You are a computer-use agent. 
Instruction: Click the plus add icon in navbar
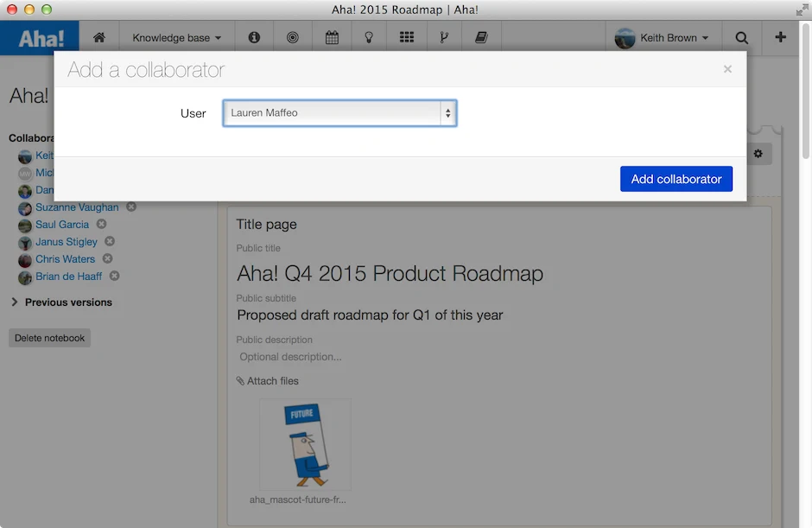780,37
